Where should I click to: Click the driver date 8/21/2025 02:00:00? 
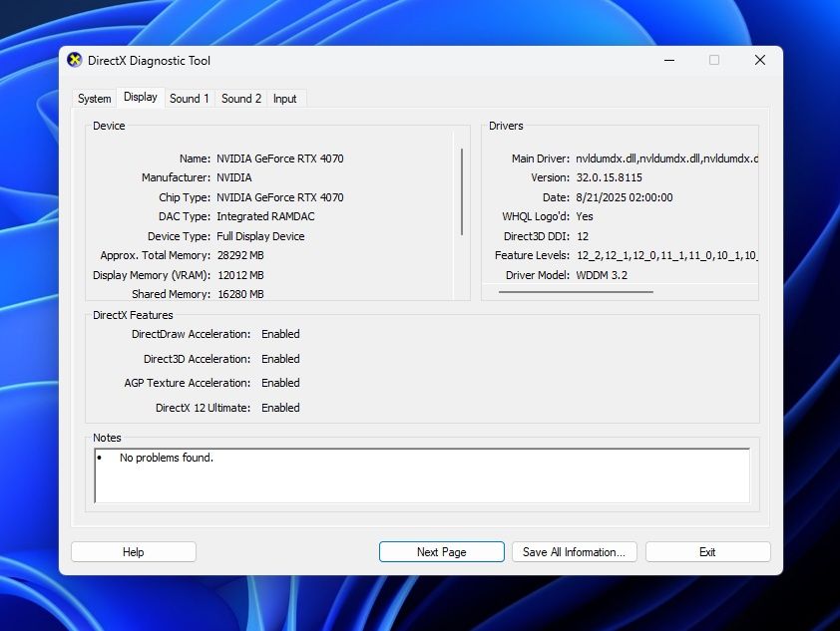click(625, 197)
